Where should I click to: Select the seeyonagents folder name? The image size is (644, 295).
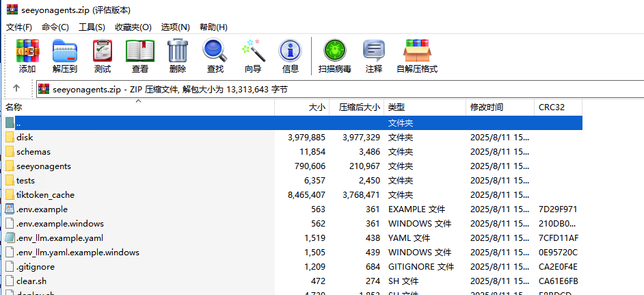point(44,166)
